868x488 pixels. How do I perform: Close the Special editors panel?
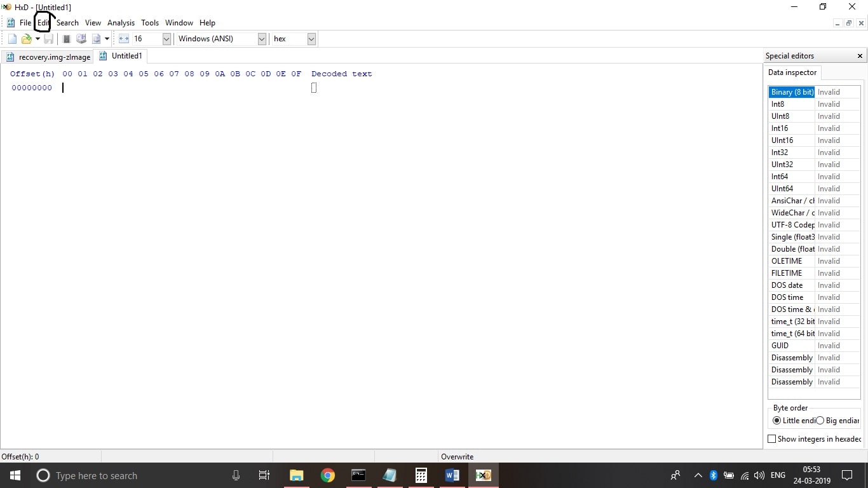coord(860,56)
